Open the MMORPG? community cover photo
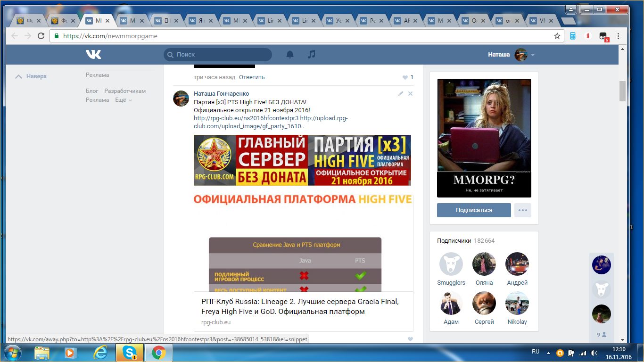644x362 pixels. [x=484, y=138]
